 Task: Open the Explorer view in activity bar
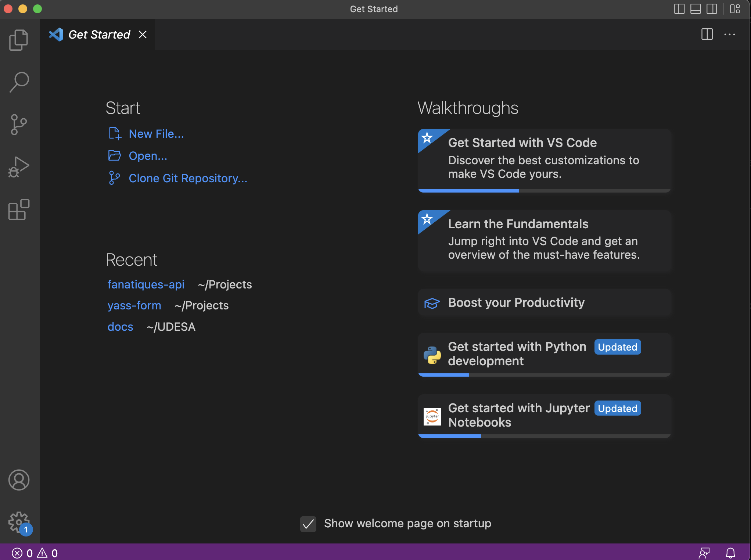click(x=19, y=40)
